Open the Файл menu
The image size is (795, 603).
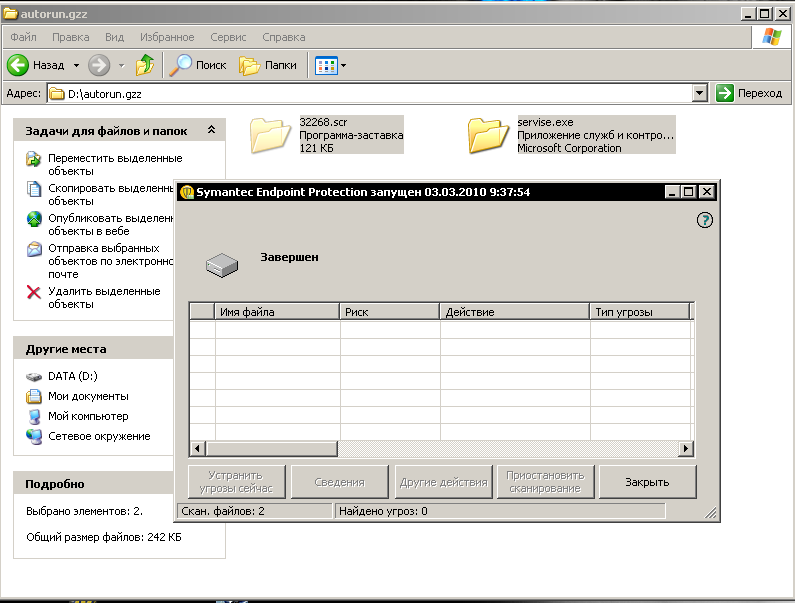[23, 37]
